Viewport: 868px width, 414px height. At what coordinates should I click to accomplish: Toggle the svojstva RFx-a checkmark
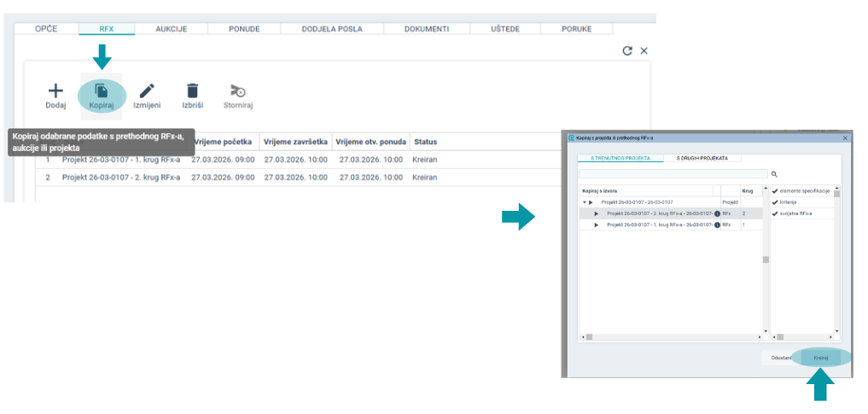[775, 213]
